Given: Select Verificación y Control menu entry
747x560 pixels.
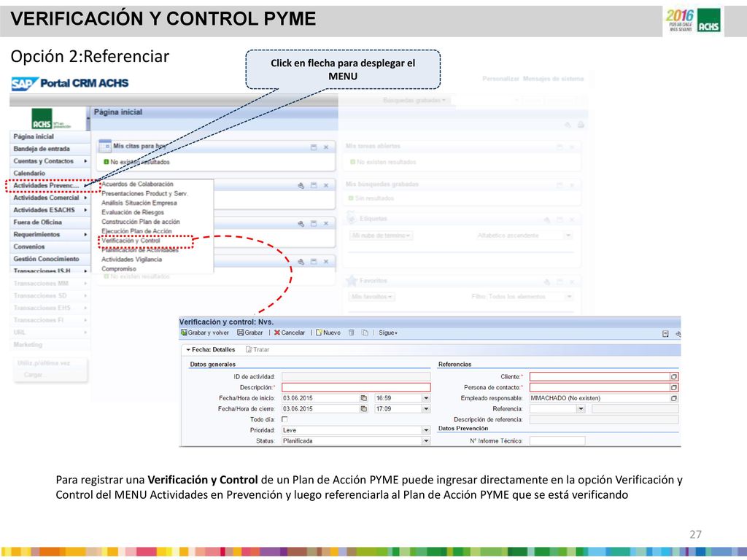Looking at the screenshot, I should point(131,241).
